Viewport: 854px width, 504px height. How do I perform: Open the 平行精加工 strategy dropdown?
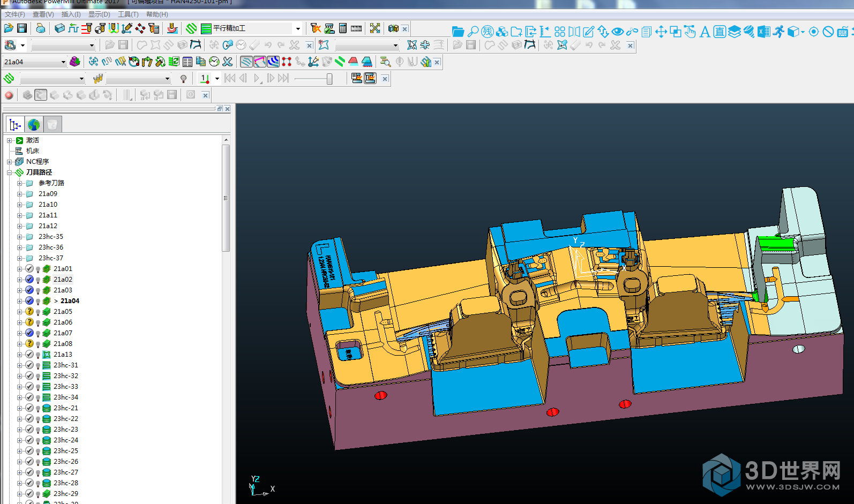(x=298, y=28)
